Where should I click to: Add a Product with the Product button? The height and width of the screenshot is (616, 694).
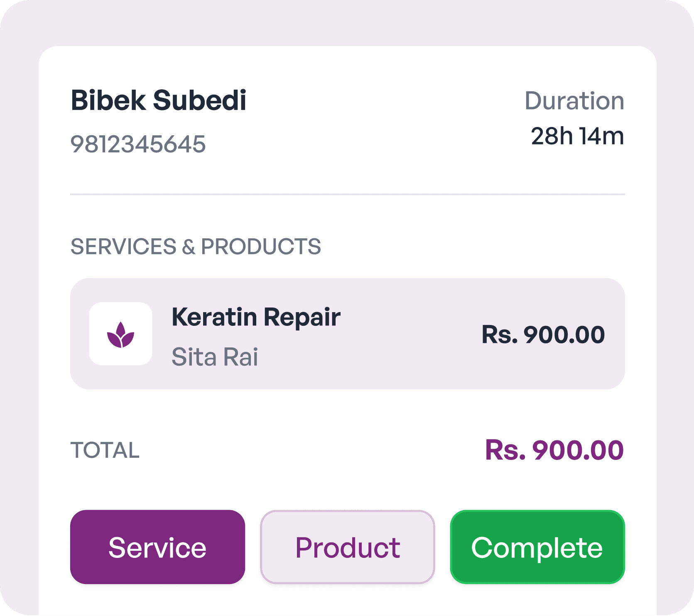pos(347,547)
